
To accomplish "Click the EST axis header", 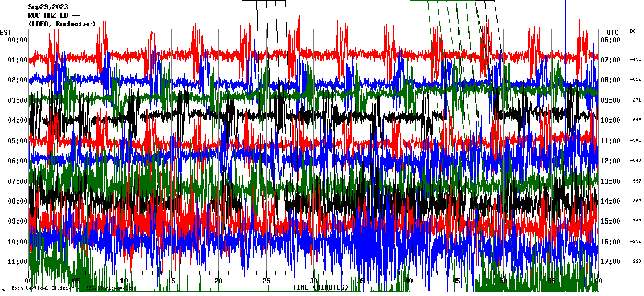I will pos(6,33).
